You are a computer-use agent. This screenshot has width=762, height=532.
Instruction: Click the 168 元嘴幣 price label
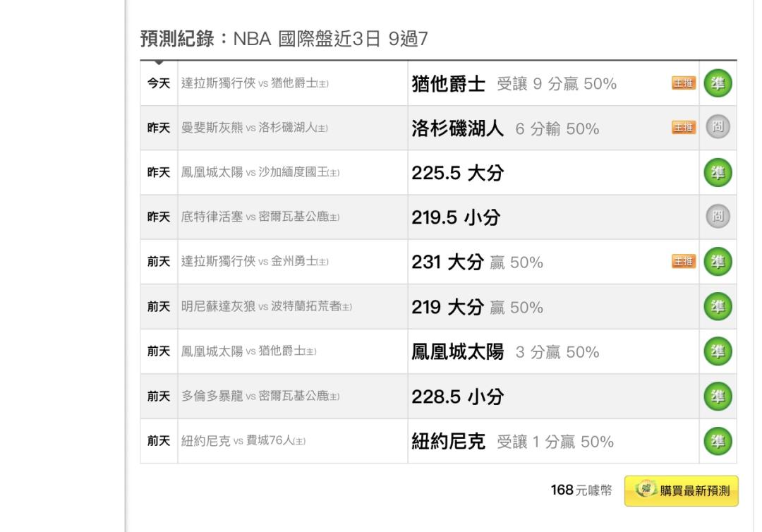click(581, 490)
